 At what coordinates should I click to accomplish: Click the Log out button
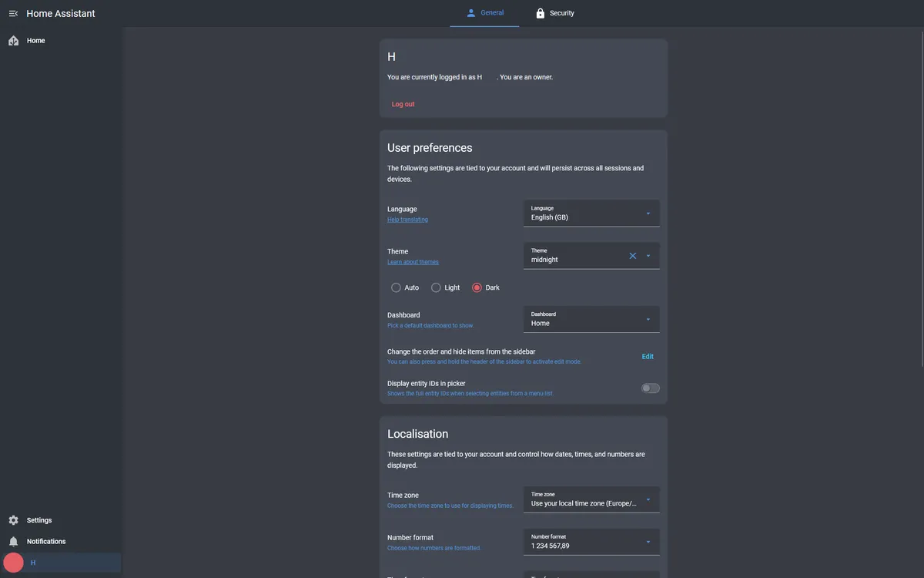pos(403,104)
